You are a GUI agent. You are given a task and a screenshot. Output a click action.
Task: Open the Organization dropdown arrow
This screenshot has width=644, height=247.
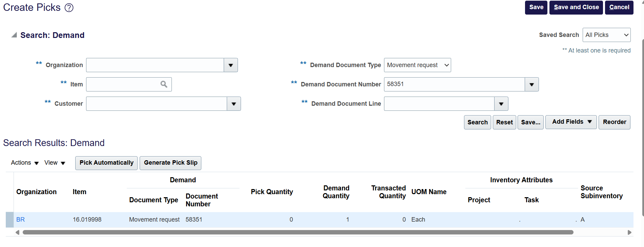click(230, 65)
